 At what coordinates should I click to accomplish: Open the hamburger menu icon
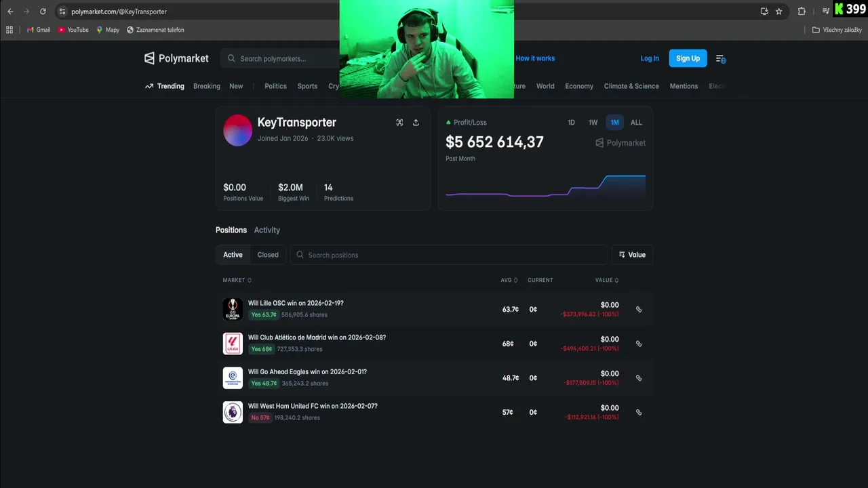[721, 59]
